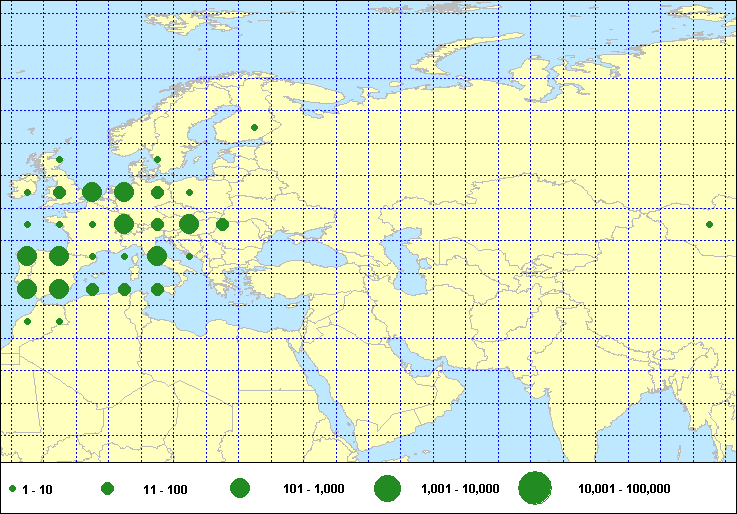737x514 pixels.
Task: Select the 11 - 100 legend circle
Action: (107, 489)
